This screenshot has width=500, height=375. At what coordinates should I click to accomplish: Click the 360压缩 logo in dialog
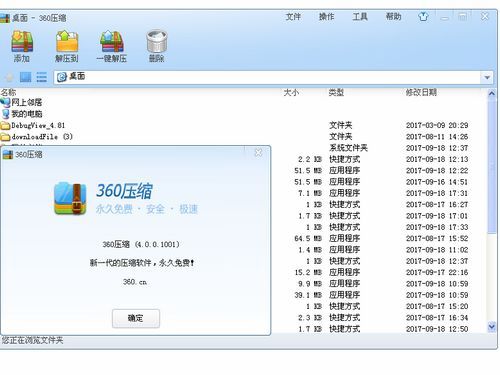click(x=70, y=198)
